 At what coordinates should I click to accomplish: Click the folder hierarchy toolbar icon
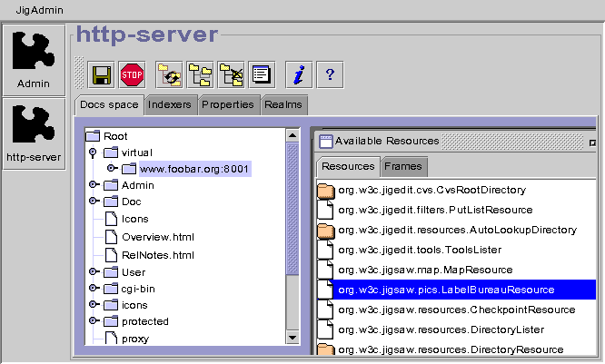tap(201, 74)
